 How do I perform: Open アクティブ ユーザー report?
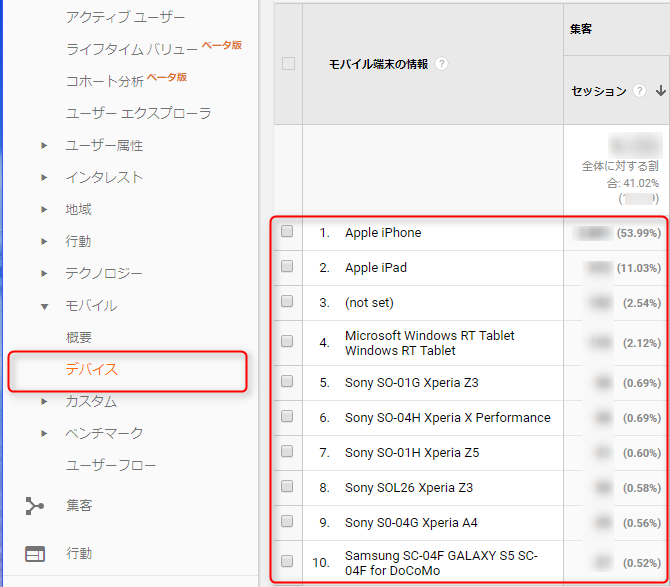point(125,17)
